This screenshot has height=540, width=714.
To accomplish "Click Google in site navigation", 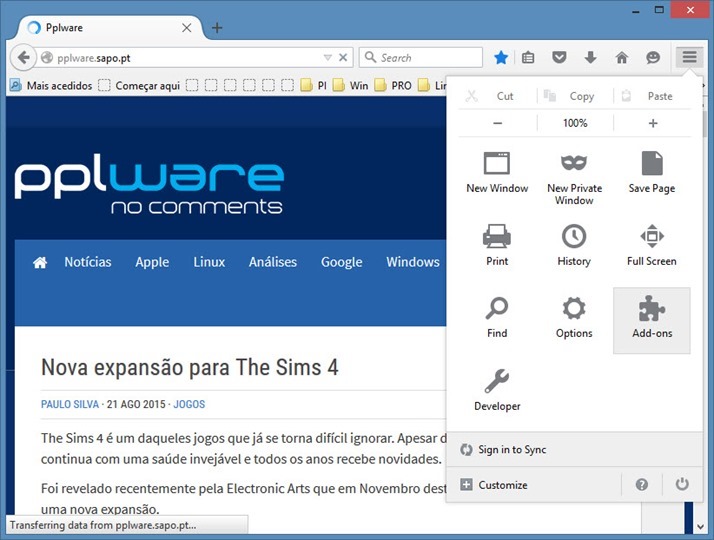I will point(342,262).
